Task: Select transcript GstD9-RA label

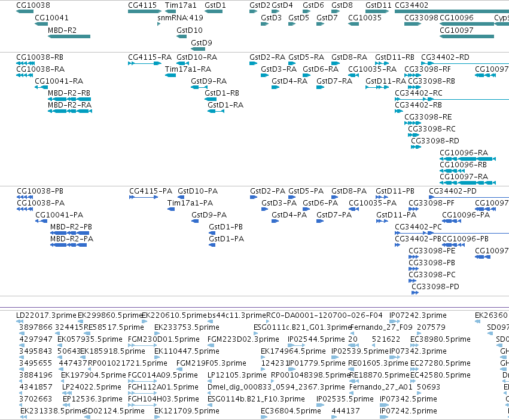Action: click(209, 81)
